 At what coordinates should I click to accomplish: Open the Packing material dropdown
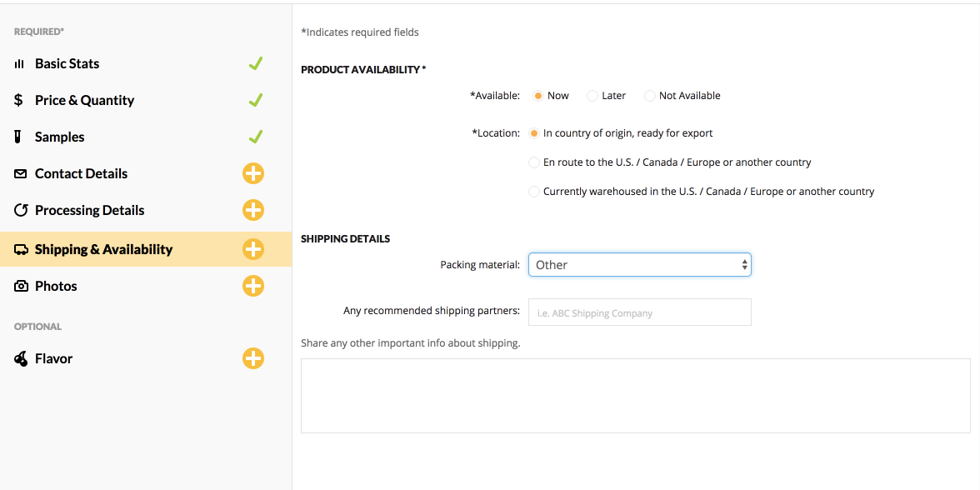coord(639,265)
